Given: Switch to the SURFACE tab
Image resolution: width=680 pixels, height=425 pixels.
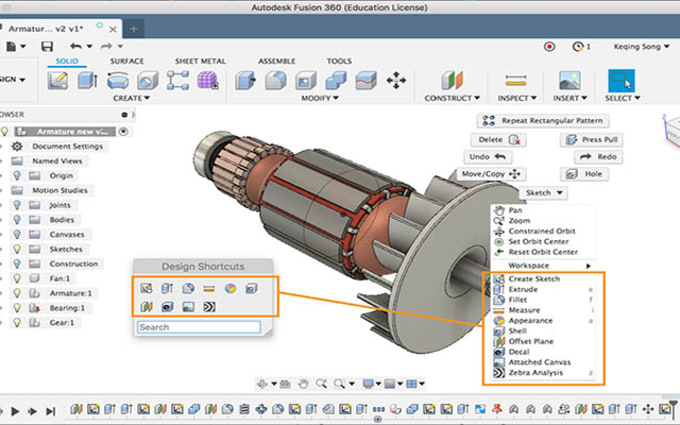Looking at the screenshot, I should [127, 61].
